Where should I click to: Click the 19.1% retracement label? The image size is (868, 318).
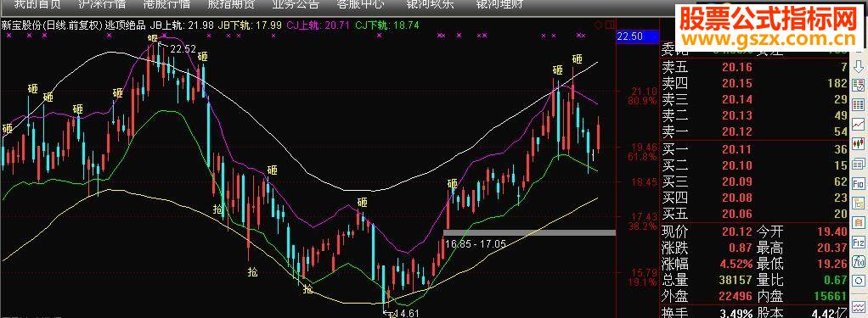(x=642, y=282)
